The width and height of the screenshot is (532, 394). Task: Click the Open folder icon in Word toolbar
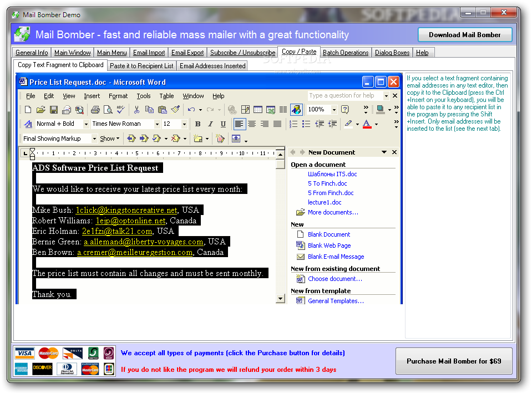click(x=40, y=110)
